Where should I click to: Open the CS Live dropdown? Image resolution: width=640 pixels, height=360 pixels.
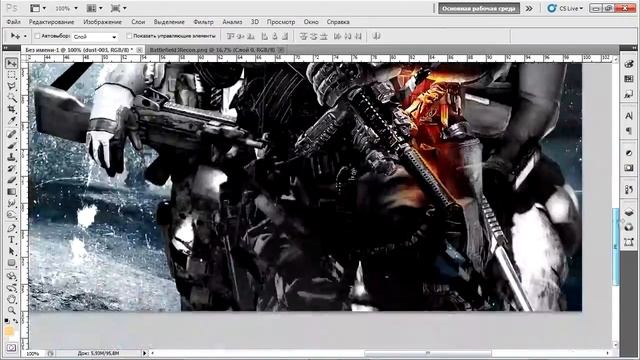pos(565,8)
